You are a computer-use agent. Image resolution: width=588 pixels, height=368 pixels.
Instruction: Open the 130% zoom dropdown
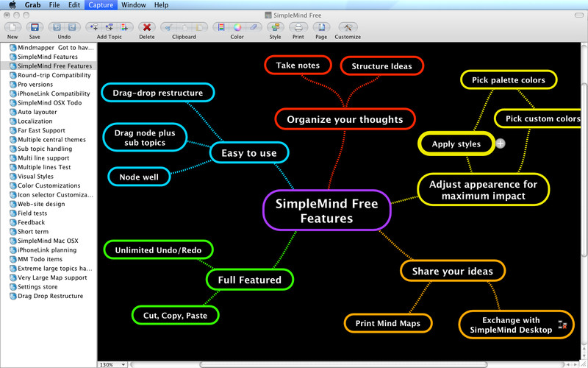tap(112, 364)
